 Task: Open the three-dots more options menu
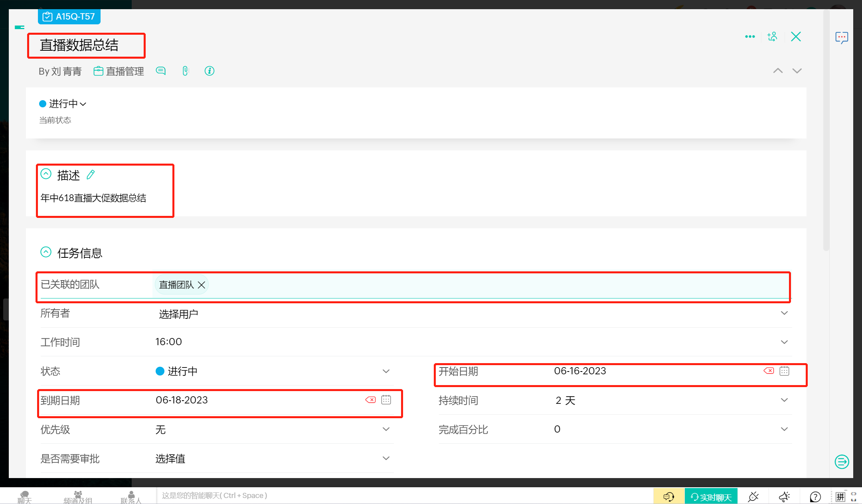(750, 37)
